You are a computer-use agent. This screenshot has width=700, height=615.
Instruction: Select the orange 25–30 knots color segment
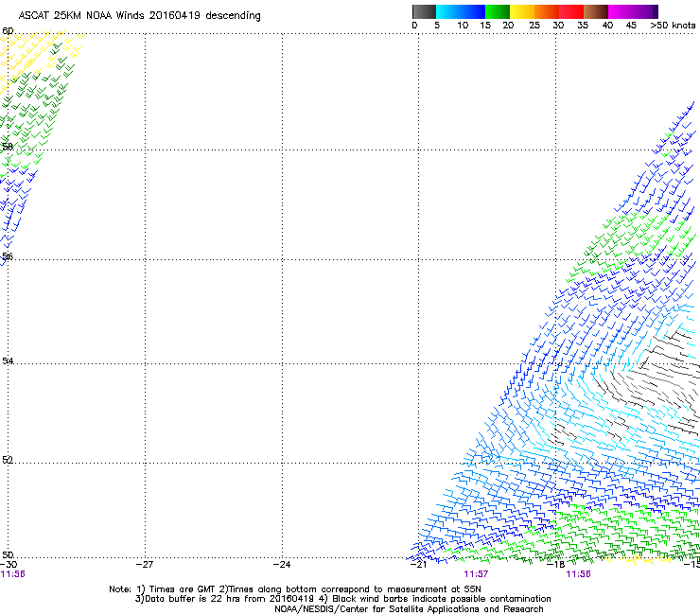coord(547,11)
